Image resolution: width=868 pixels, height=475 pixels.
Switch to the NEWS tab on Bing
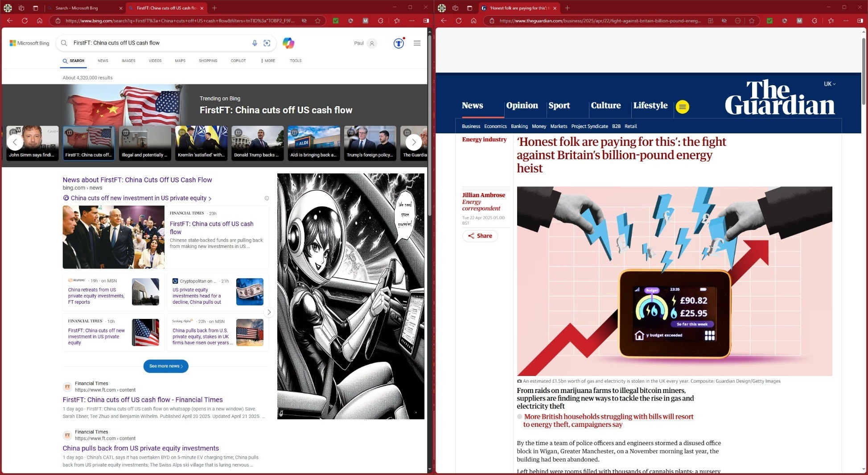click(103, 61)
